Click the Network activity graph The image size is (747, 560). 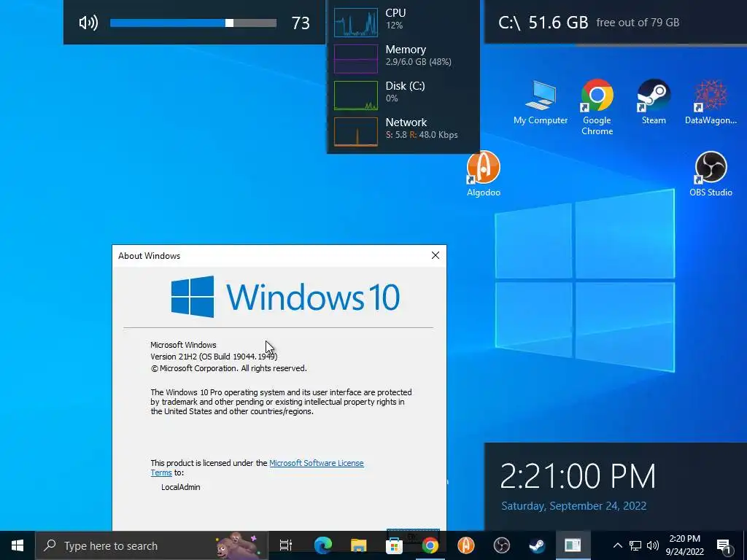pyautogui.click(x=356, y=131)
